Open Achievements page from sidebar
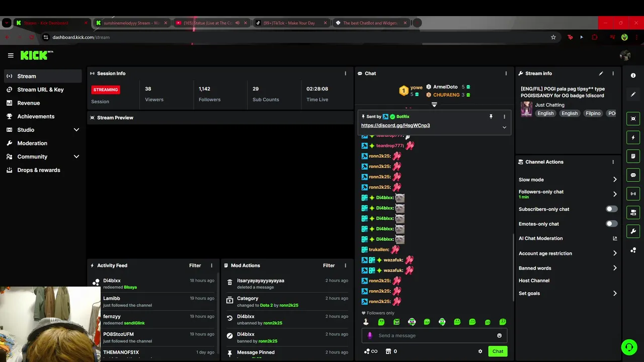This screenshot has width=644, height=362. pyautogui.click(x=43, y=116)
